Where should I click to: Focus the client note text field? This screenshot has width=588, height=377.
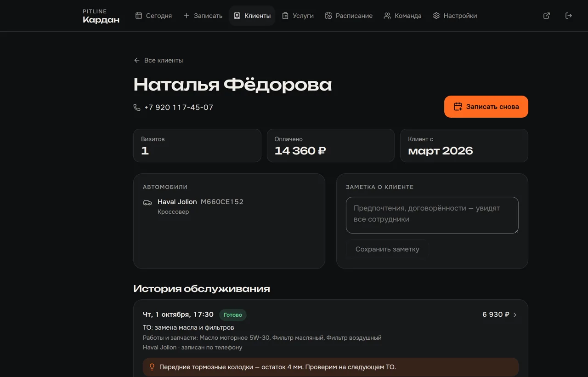pyautogui.click(x=432, y=215)
